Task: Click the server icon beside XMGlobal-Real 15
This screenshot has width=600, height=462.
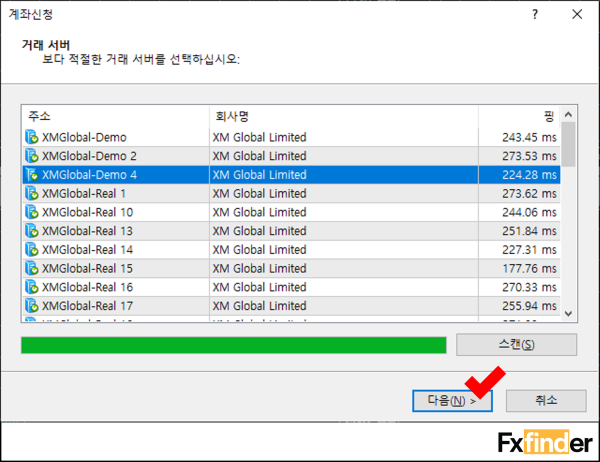Action: click(32, 268)
